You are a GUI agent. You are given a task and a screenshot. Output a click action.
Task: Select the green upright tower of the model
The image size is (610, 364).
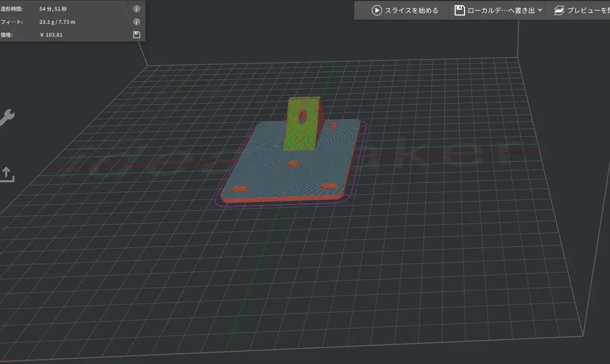[x=303, y=124]
